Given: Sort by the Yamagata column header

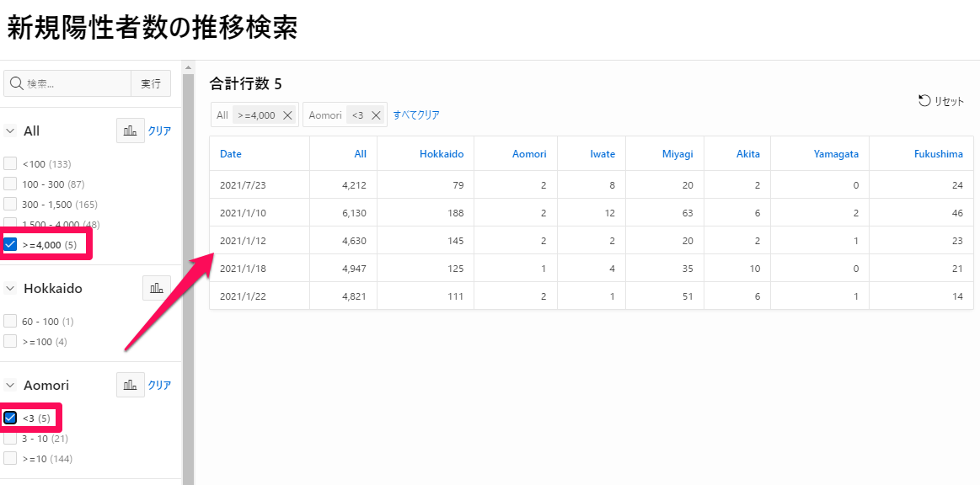Looking at the screenshot, I should [x=836, y=153].
